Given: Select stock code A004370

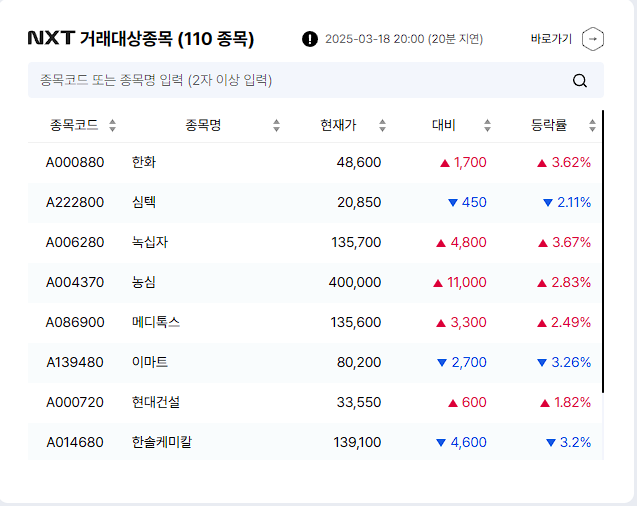Looking at the screenshot, I should click(75, 282).
